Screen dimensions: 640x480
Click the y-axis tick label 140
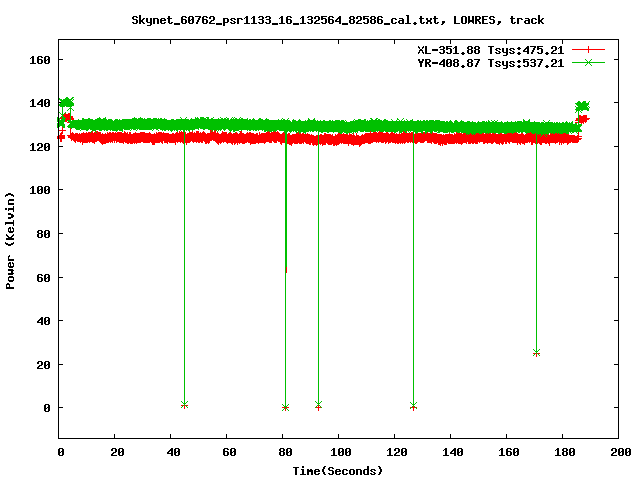click(x=40, y=103)
